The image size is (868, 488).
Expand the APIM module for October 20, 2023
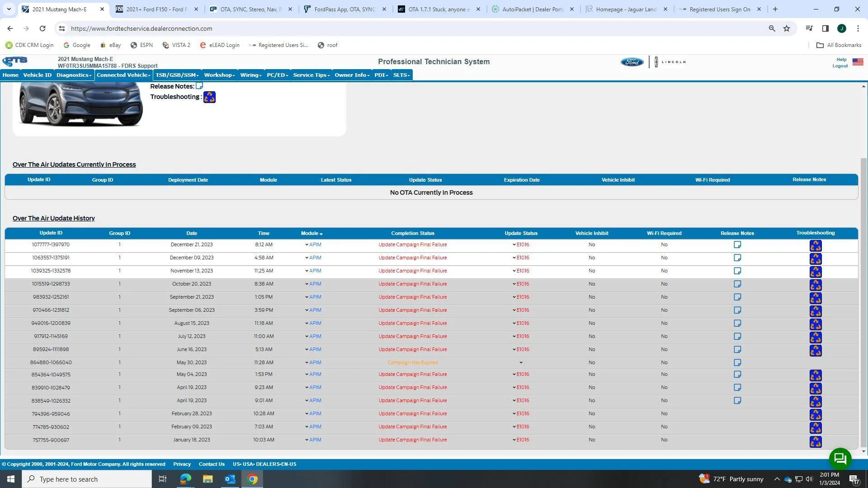click(x=313, y=284)
